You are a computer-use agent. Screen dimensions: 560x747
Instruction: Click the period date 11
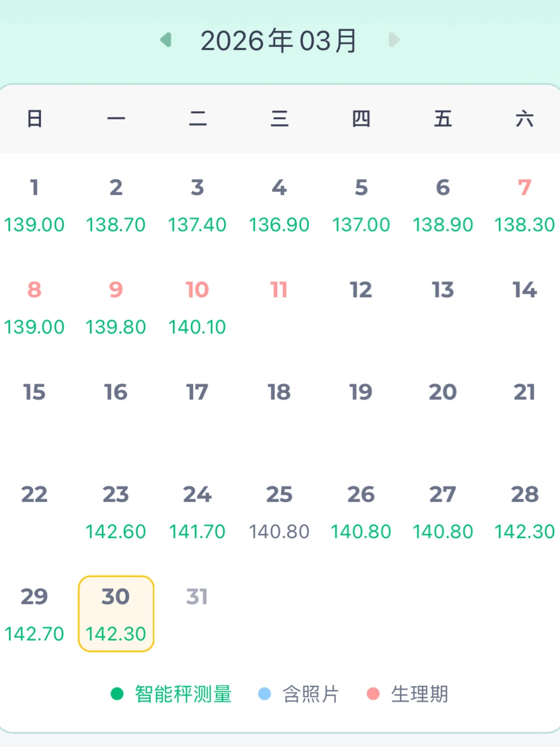tap(279, 289)
